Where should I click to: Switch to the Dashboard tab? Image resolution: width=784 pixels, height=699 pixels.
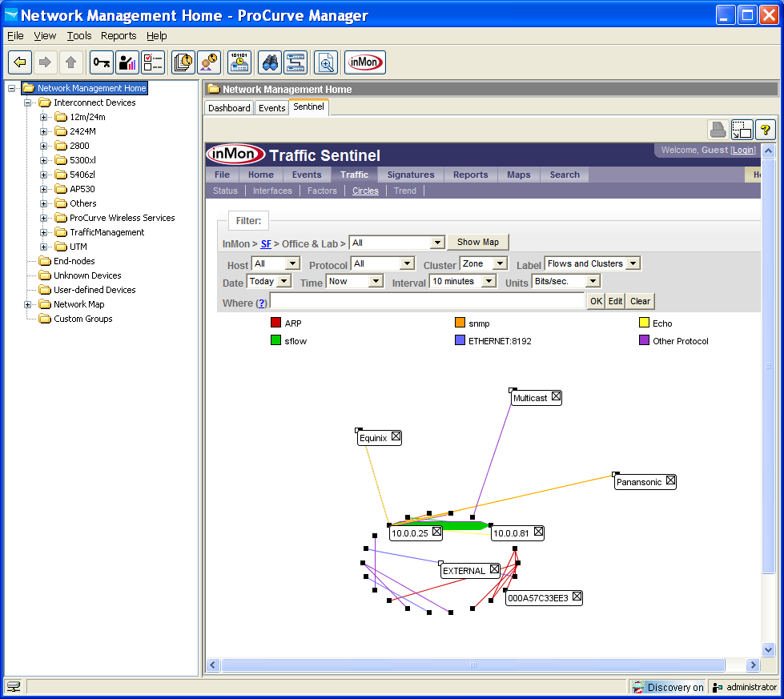pyautogui.click(x=229, y=108)
